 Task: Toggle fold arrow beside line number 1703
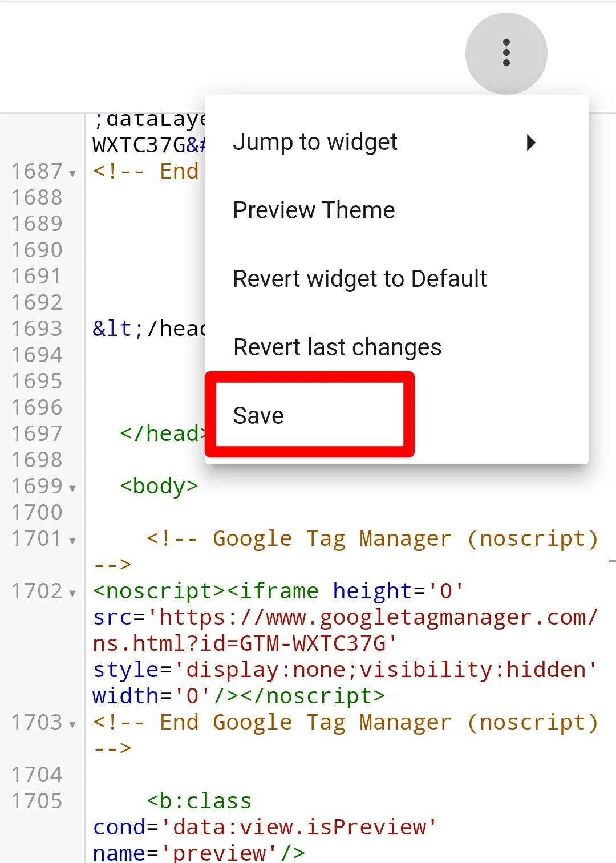(72, 724)
